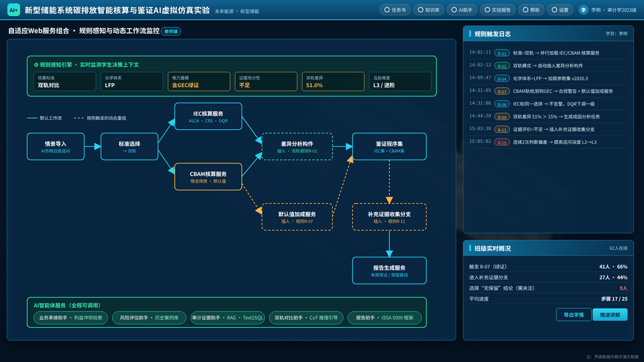Click the 差异分析构件 node
This screenshot has height=362, width=644.
click(x=297, y=147)
